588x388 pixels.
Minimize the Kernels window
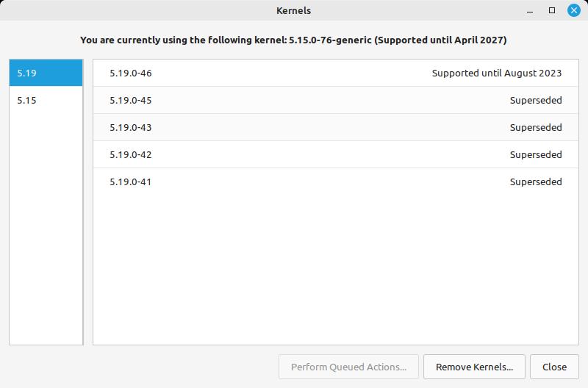tap(529, 10)
